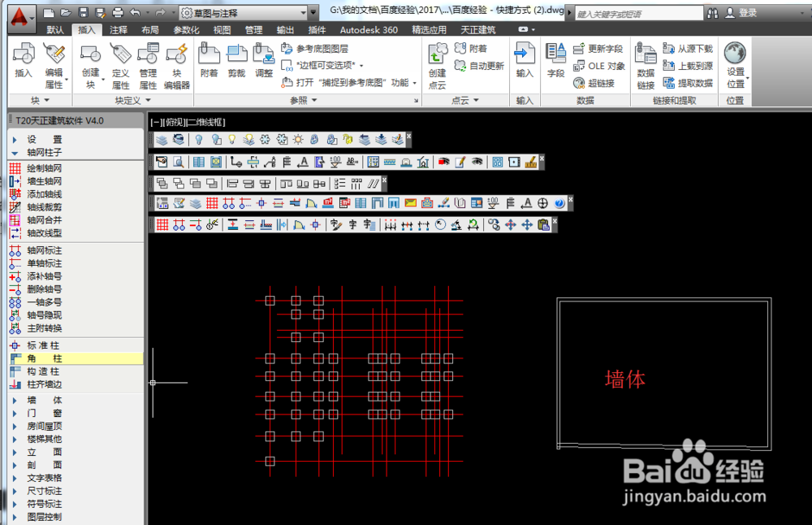Screen dimensions: 812x525
Task: Click the 轴号隐现 visibility tool
Action: click(x=44, y=315)
